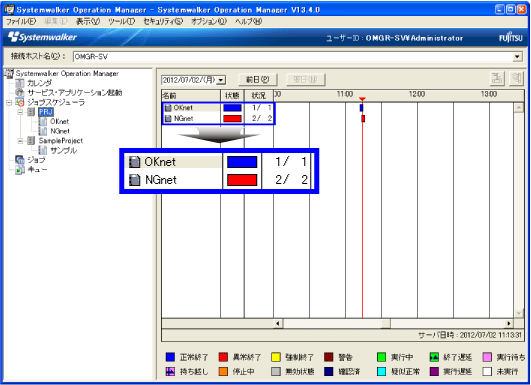Screen dimensions: 531x385
Task: Click the NGnet job net icon in list
Action: 168,119
